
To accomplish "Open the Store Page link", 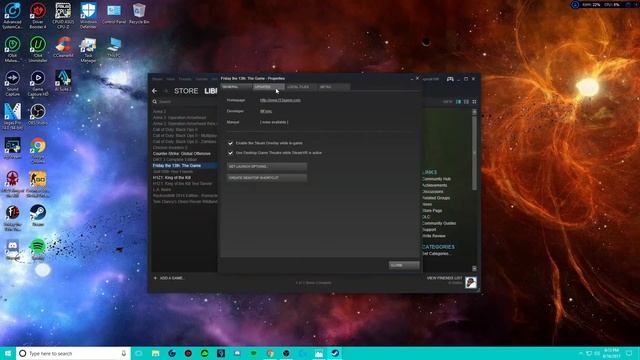I will coord(433,211).
